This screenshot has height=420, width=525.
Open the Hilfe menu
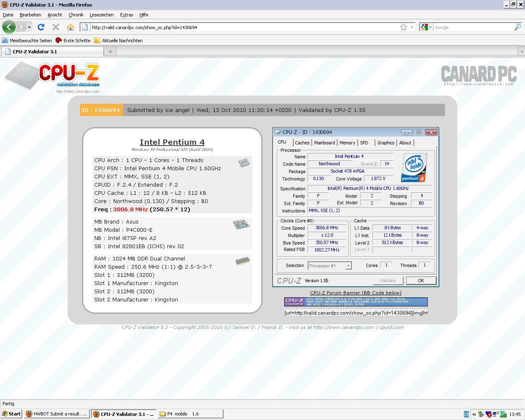coord(144,15)
